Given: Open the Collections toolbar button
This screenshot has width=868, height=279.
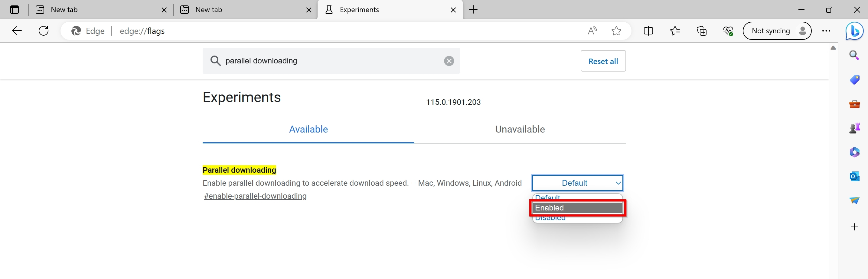Looking at the screenshot, I should click(x=702, y=31).
